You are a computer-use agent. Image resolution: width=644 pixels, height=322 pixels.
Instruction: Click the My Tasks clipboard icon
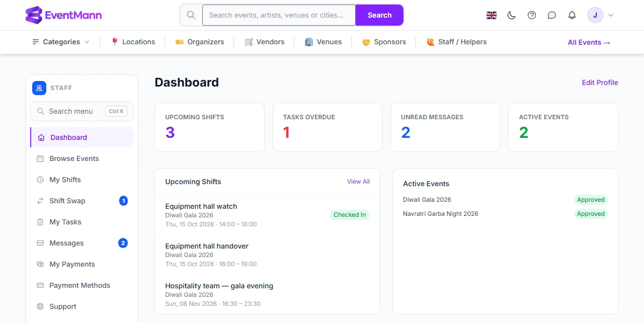(40, 222)
